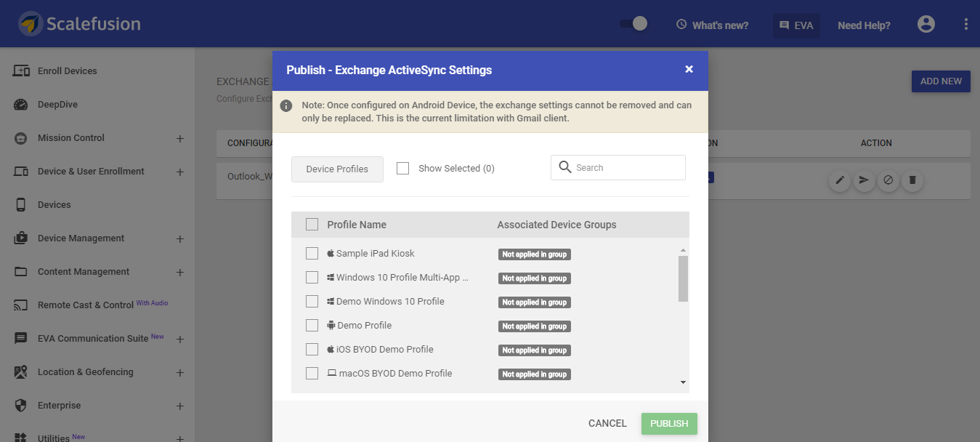Click the CANCEL button
Viewport: 980px width, 442px height.
tap(607, 424)
